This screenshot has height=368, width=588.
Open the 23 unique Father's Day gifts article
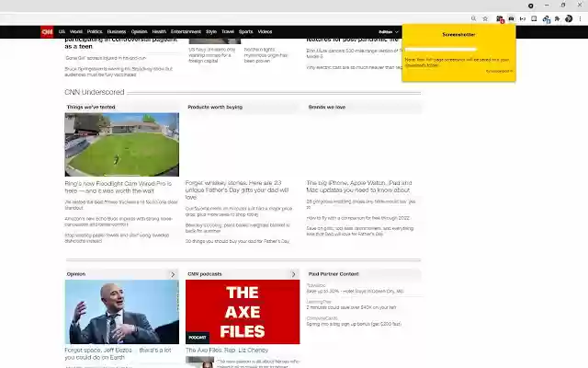[x=237, y=190]
